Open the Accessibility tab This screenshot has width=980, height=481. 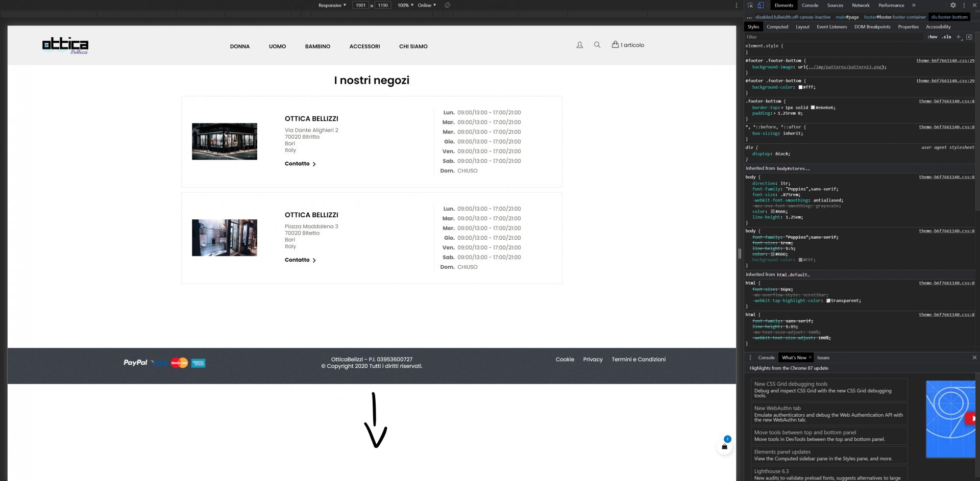(x=938, y=27)
